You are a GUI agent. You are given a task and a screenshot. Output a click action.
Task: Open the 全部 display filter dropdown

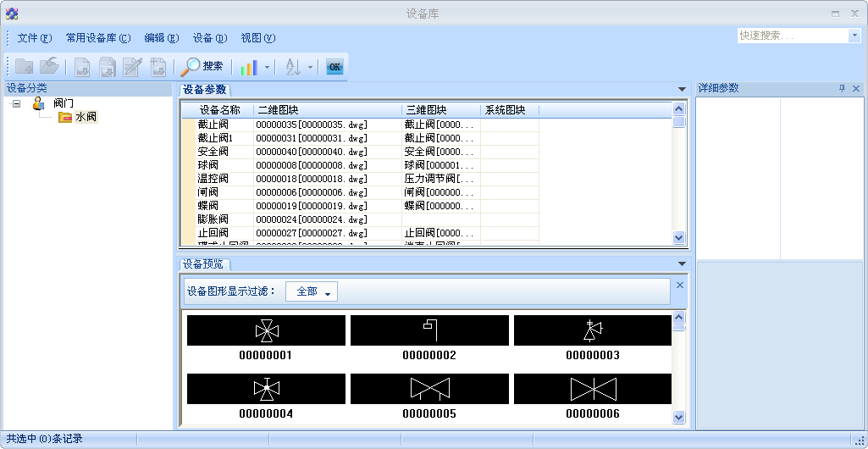(312, 291)
